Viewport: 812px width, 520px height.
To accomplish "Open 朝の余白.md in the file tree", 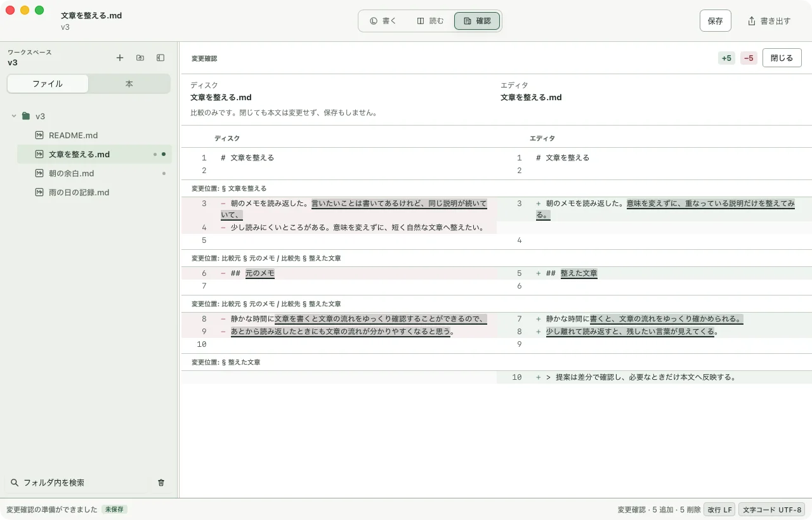I will [95, 173].
